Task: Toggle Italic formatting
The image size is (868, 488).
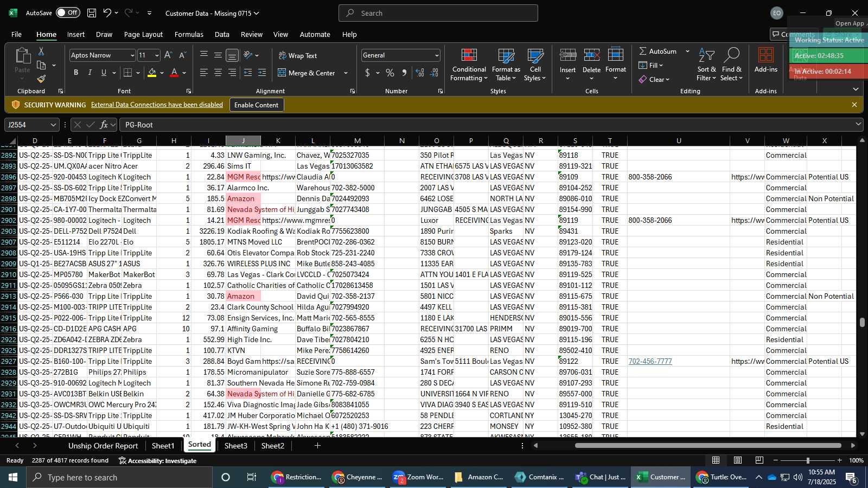Action: click(x=90, y=73)
